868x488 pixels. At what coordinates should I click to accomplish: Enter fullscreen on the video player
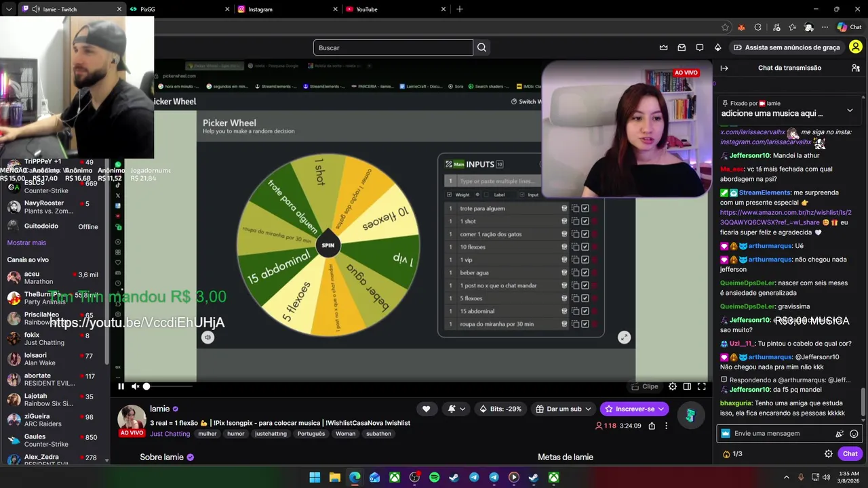click(702, 386)
